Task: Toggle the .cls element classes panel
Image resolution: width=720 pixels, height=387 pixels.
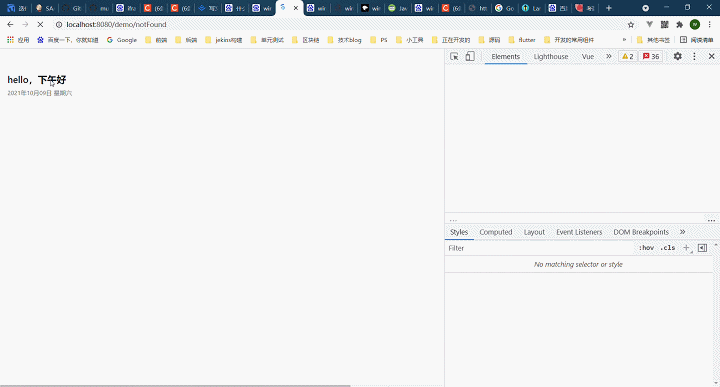Action: pos(668,248)
